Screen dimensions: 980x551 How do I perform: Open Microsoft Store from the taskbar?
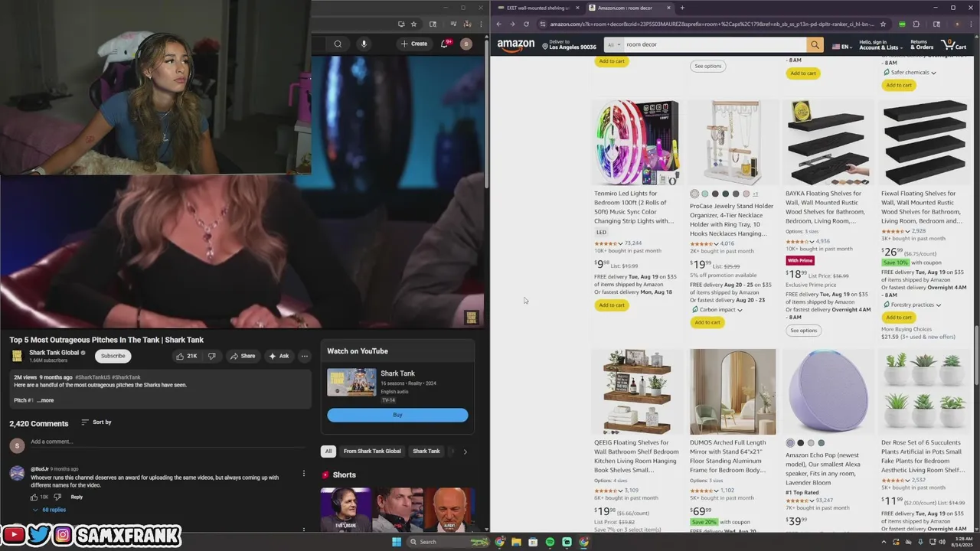pos(533,542)
